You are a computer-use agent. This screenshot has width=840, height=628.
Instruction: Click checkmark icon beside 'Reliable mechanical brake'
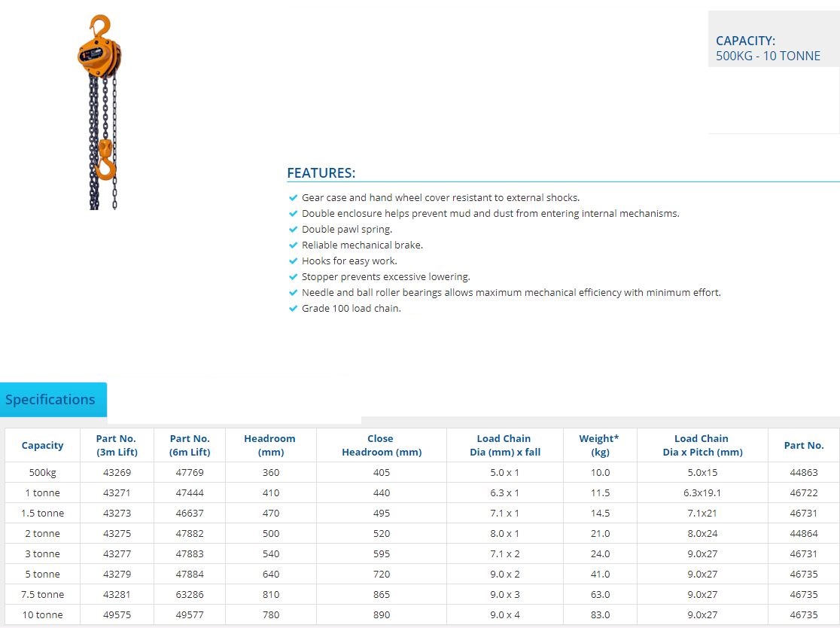[293, 245]
